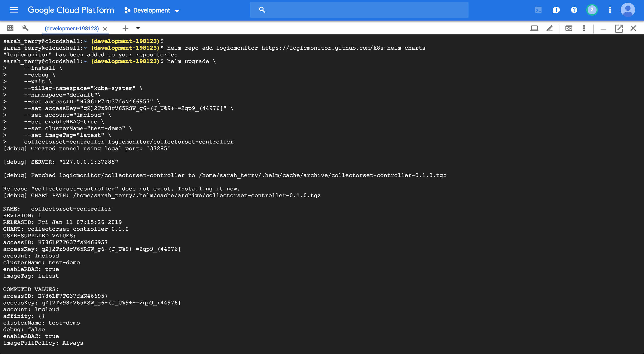Open Cloud Shell in a new window
Viewport: 644px width, 354px height.
[x=619, y=28]
